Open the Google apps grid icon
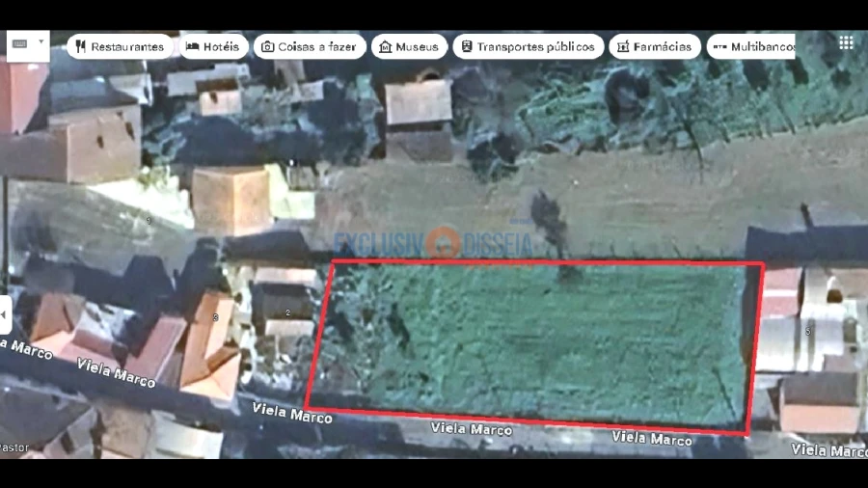868x488 pixels. pos(846,43)
